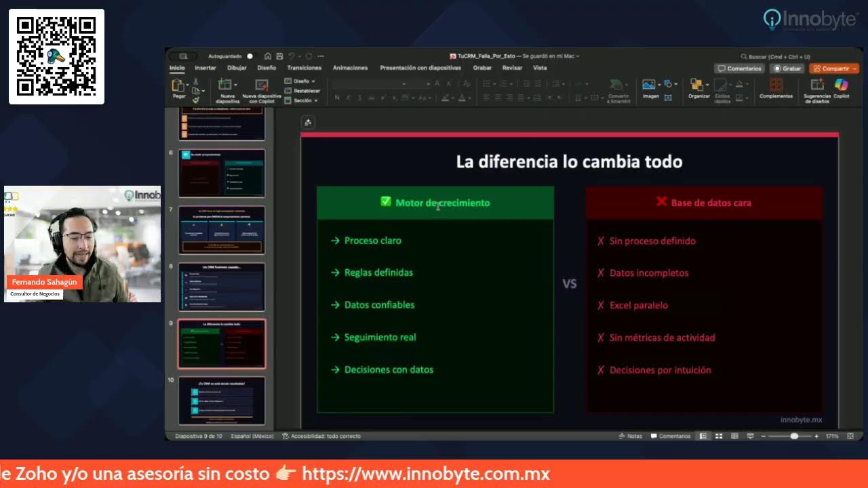
Task: Open the Home icon in the title bar
Action: [x=268, y=56]
